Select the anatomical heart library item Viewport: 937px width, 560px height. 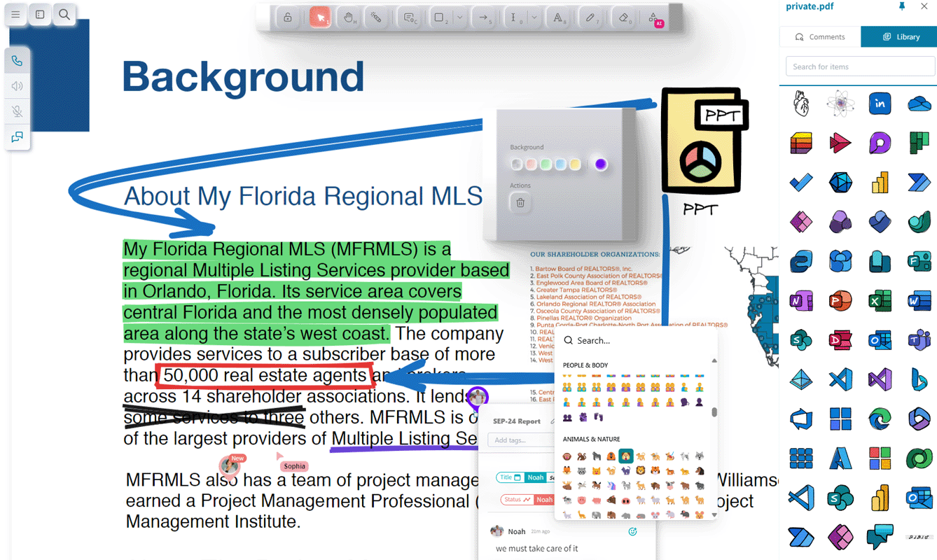tap(801, 104)
